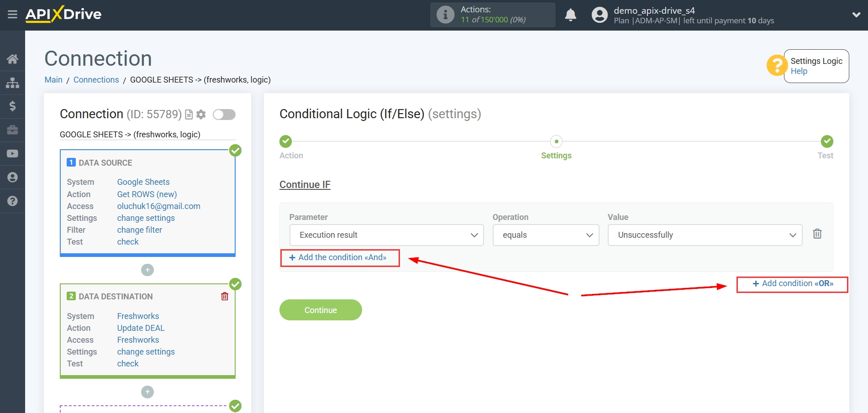The height and width of the screenshot is (413, 868).
Task: Open the Operation dropdown equals
Action: tap(546, 235)
